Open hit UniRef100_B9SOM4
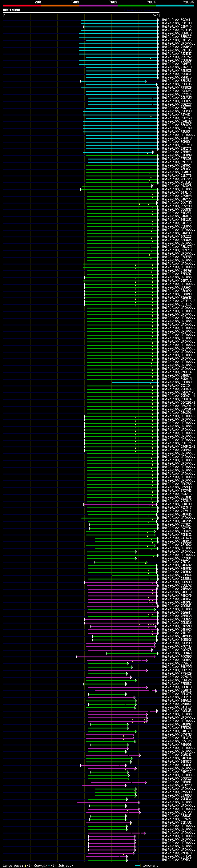197x868 pixels. pos(177,20)
